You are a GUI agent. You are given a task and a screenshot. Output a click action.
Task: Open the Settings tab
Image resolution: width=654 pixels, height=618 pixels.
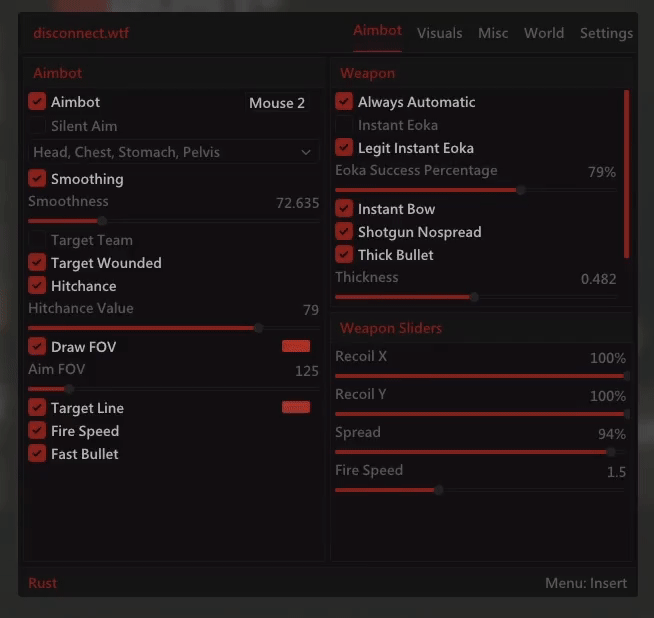pyautogui.click(x=606, y=33)
